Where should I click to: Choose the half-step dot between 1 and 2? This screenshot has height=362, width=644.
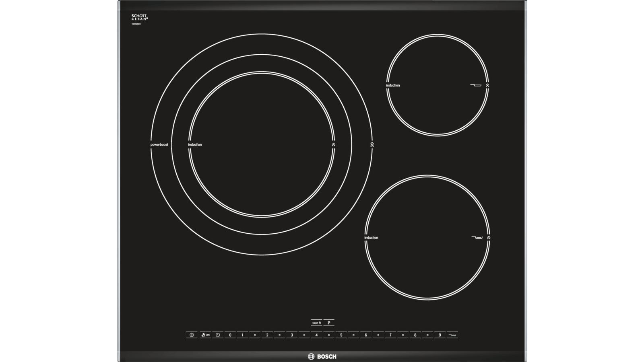click(255, 335)
